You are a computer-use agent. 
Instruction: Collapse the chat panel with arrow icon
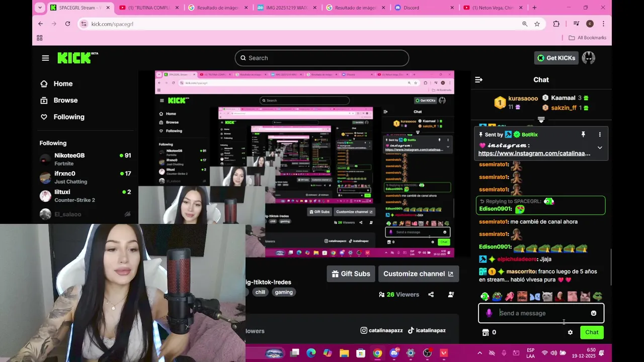(478, 80)
